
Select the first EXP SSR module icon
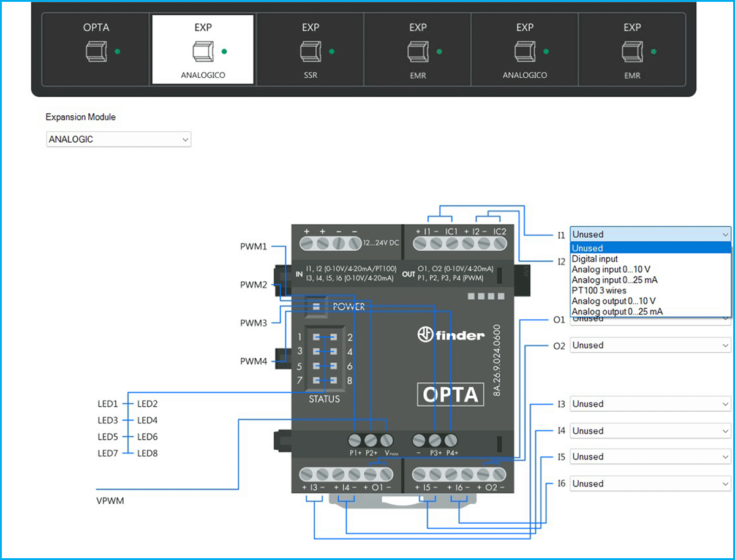310,50
